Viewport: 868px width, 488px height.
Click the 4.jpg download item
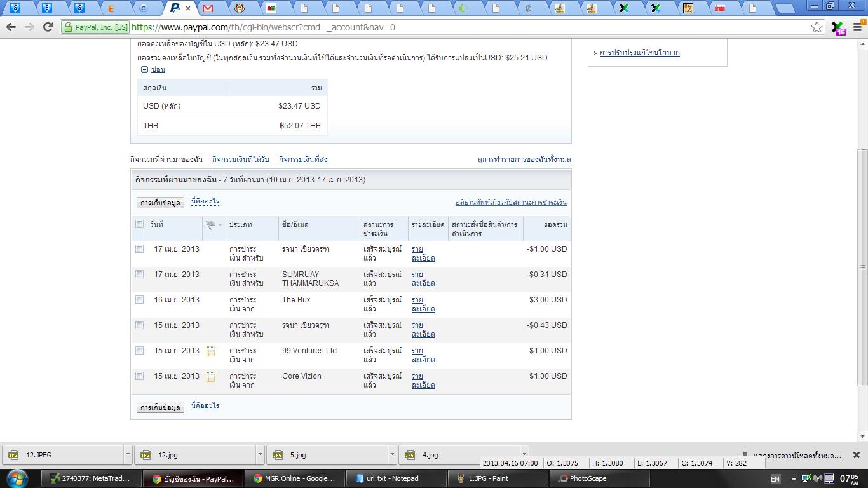(460, 455)
